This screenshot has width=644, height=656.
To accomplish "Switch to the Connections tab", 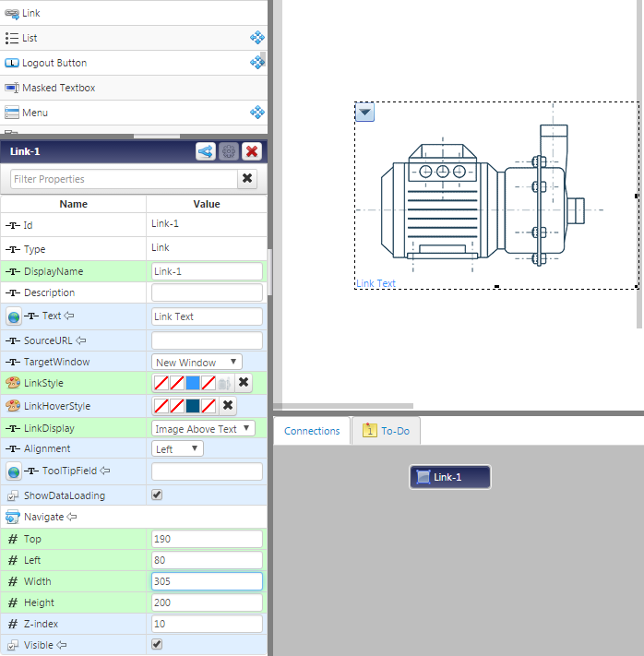I will coord(312,431).
